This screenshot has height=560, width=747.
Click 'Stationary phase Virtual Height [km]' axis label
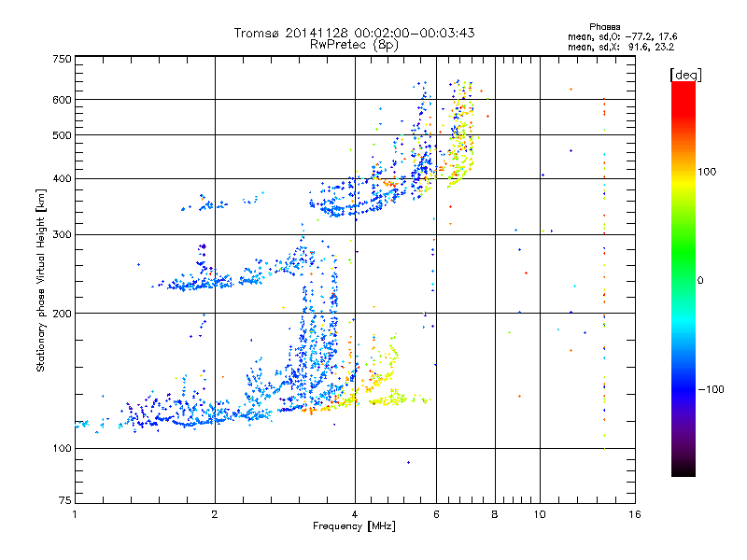[41, 281]
